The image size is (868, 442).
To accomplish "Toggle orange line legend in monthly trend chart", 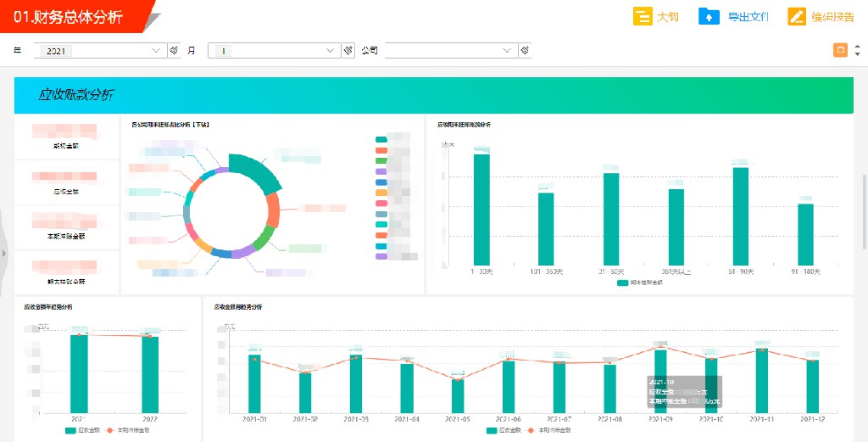I will (548, 430).
